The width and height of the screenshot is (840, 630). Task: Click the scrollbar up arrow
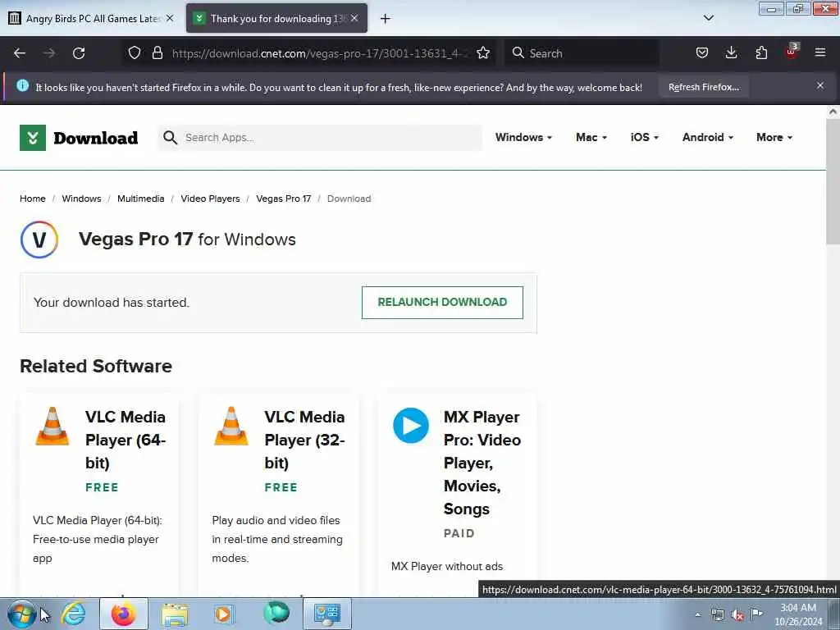click(x=833, y=112)
